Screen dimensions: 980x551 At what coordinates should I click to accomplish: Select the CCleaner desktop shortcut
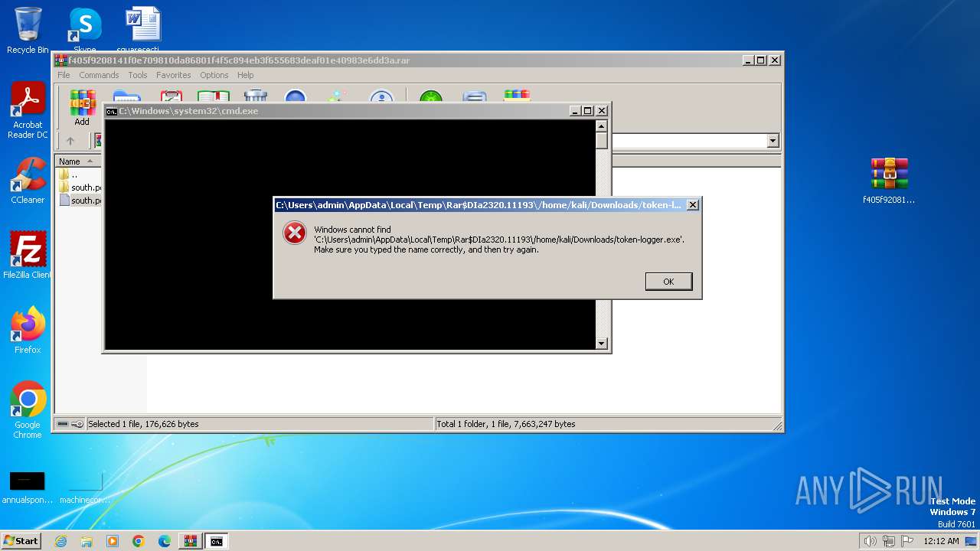pyautogui.click(x=28, y=181)
